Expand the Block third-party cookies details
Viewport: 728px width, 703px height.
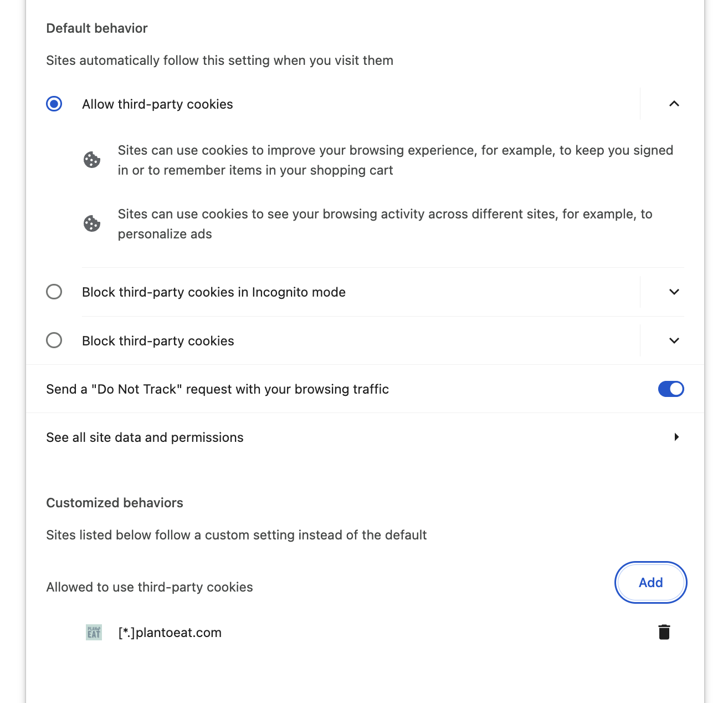(x=674, y=340)
